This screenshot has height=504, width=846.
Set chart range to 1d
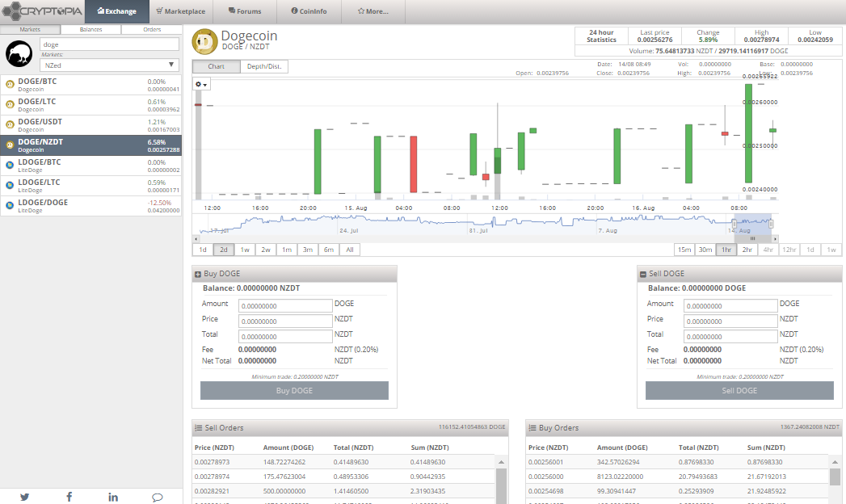click(x=203, y=250)
